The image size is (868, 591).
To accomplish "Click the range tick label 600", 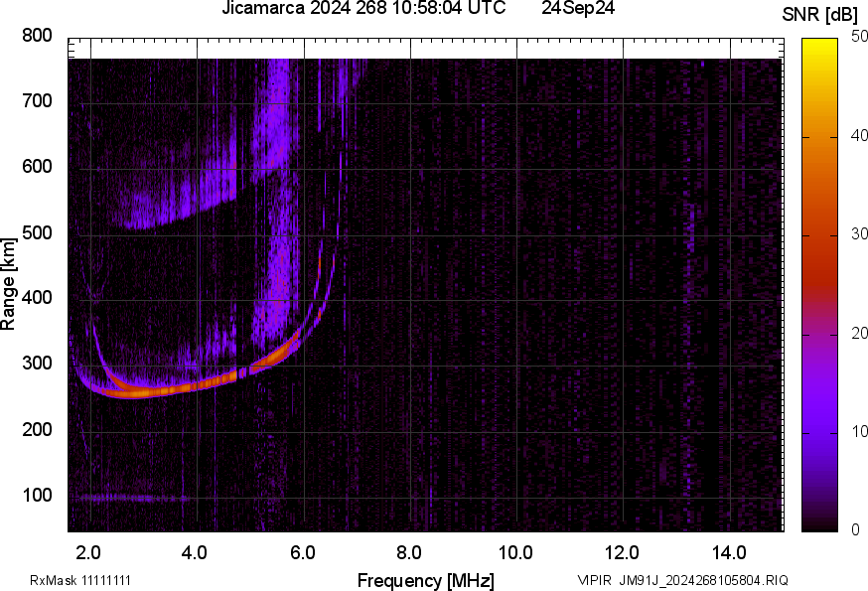I will pos(37,167).
